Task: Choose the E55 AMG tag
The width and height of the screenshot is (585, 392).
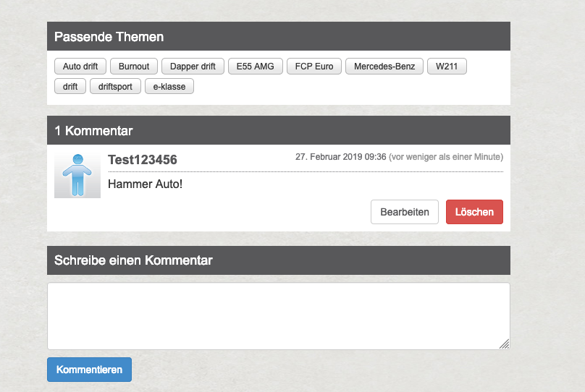Action: pyautogui.click(x=255, y=67)
